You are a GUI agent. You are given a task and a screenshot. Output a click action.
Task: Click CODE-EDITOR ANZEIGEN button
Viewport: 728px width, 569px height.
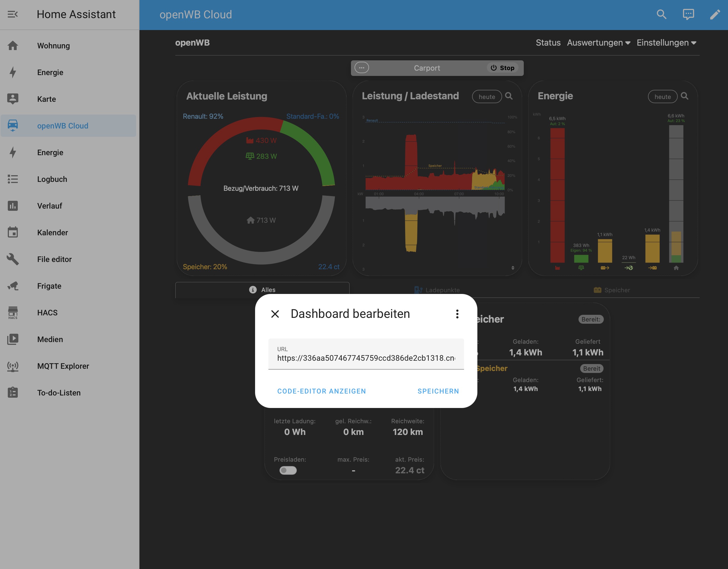(321, 391)
